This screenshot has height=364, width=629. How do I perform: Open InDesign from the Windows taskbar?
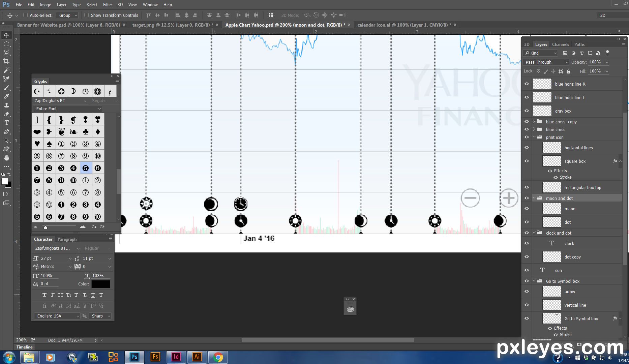click(x=176, y=357)
